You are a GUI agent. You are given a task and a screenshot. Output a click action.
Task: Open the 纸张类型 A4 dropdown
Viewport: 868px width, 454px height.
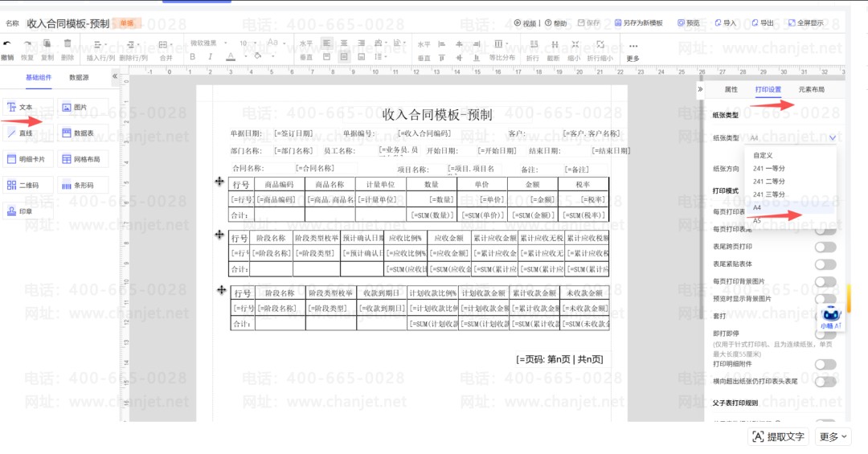click(x=792, y=138)
